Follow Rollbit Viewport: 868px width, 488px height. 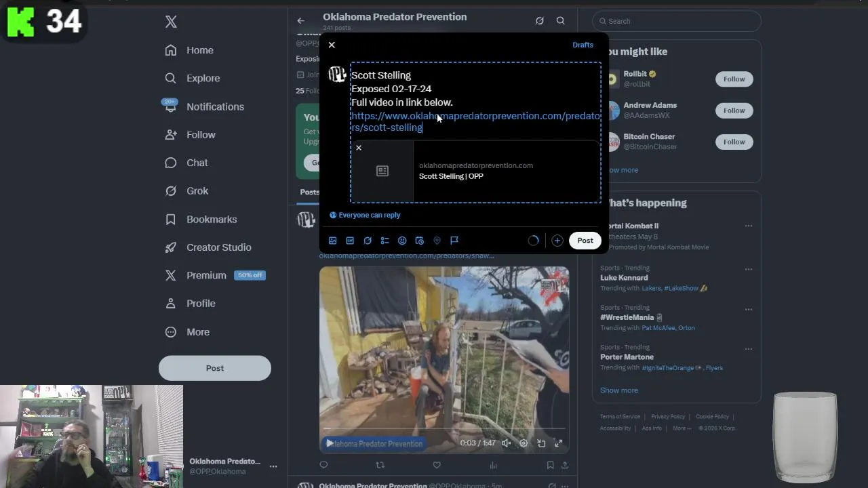pos(734,79)
